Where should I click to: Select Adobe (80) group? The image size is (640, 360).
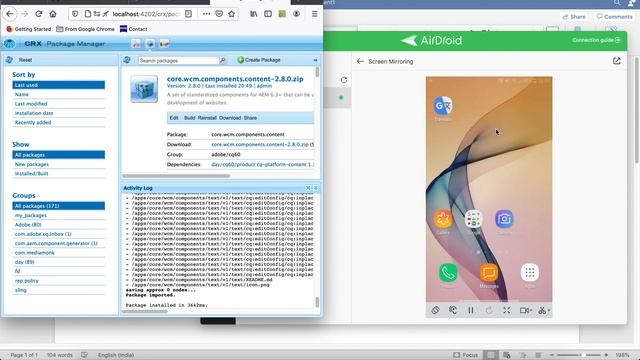pyautogui.click(x=58, y=224)
